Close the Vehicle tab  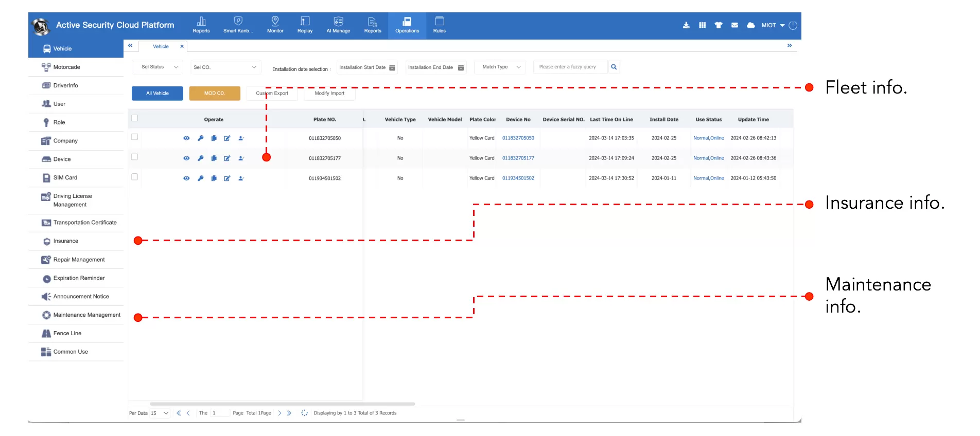182,46
